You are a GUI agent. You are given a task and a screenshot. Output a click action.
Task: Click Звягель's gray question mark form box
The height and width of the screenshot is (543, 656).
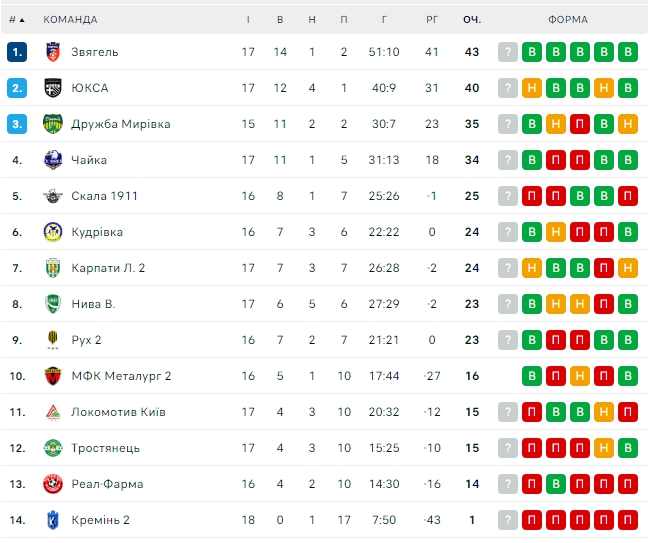508,52
